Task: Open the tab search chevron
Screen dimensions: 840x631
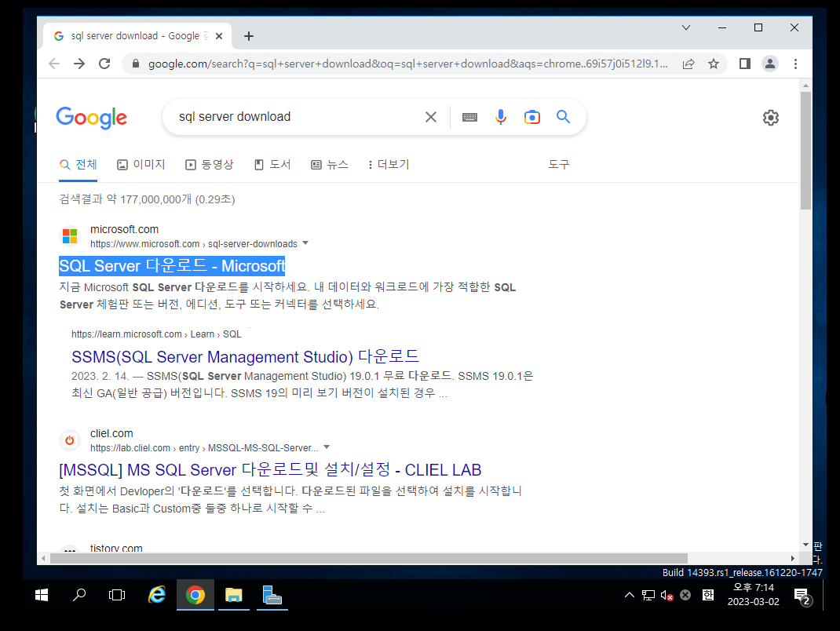Action: (685, 27)
